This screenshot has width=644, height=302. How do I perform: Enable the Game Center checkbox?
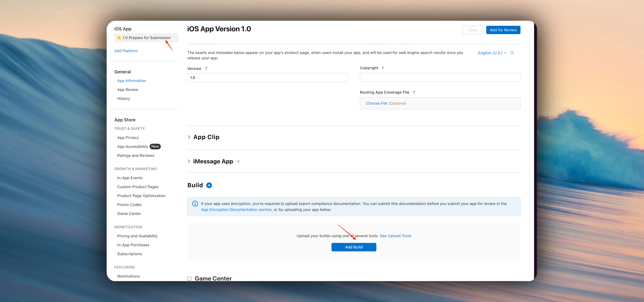(189, 278)
